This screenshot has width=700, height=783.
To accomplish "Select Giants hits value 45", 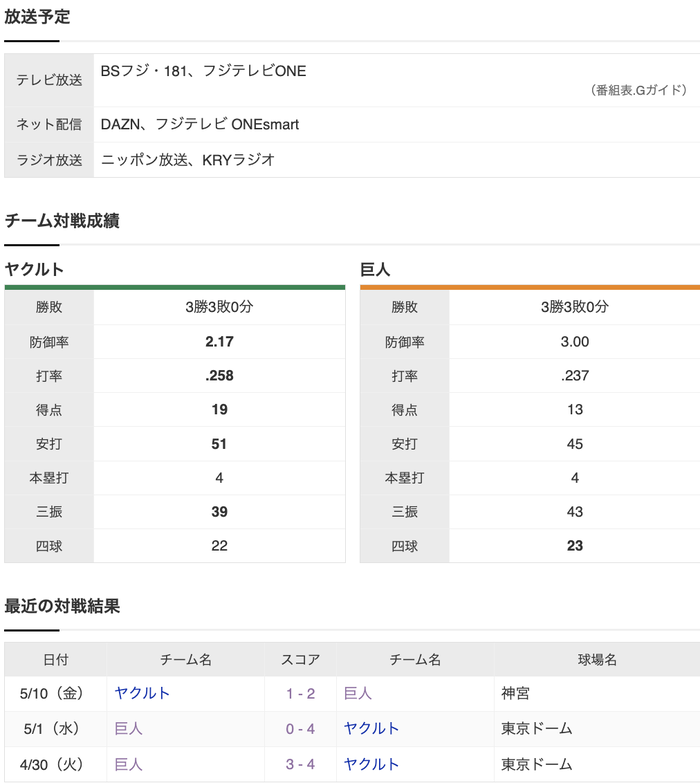I will (x=575, y=444).
